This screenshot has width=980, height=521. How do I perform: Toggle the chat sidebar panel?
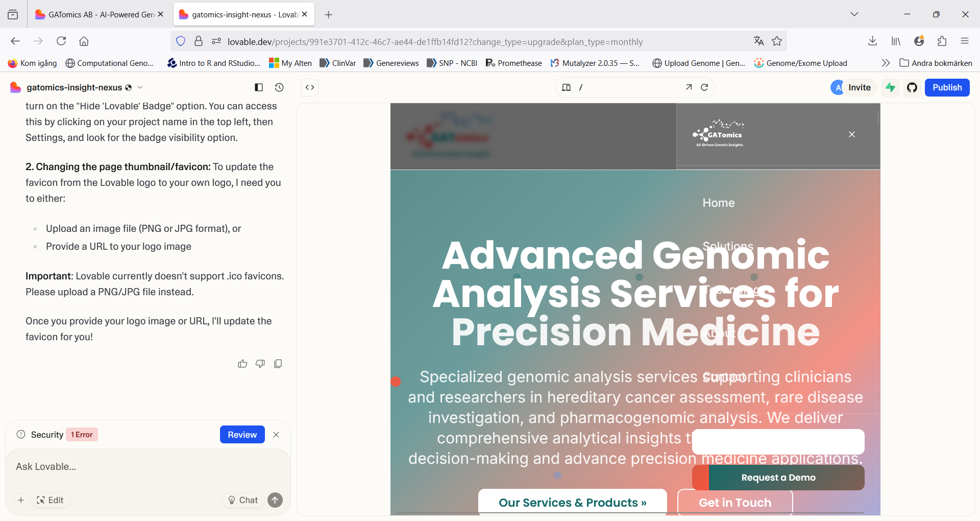coord(259,87)
